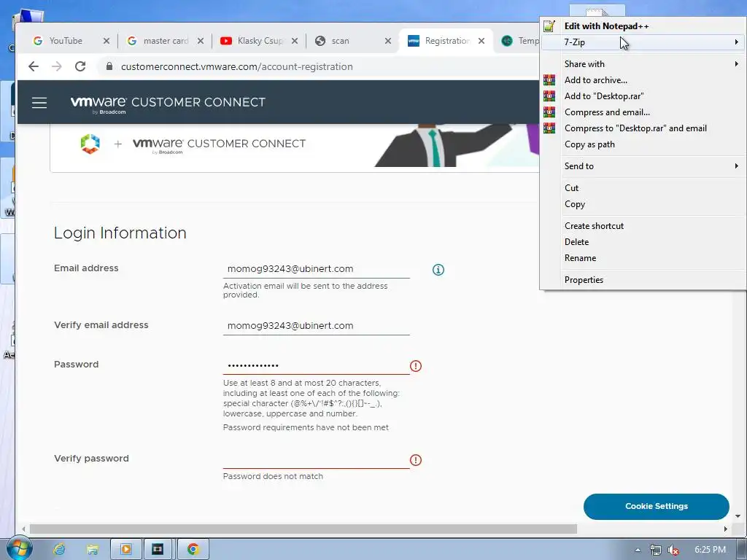
Task: Select Copy from context menu
Action: click(x=643, y=204)
